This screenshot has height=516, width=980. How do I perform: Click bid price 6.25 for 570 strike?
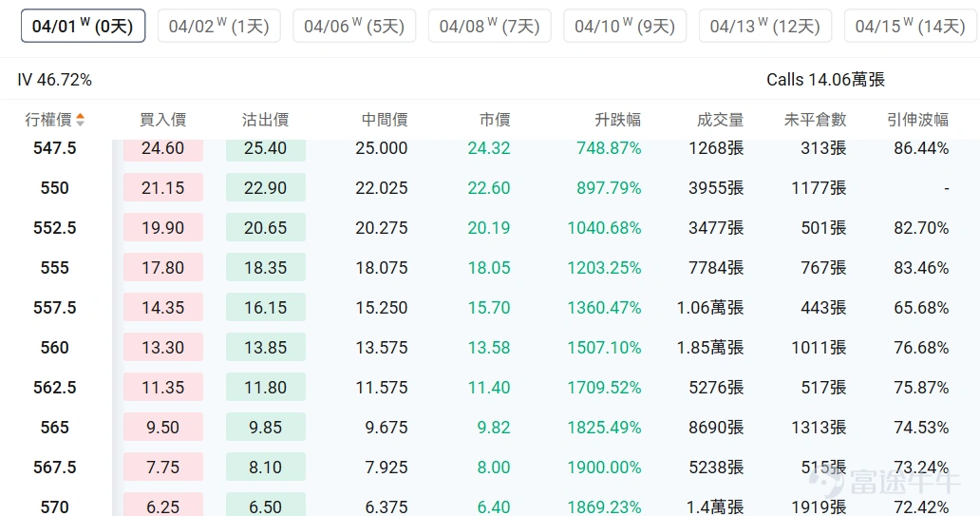click(163, 506)
